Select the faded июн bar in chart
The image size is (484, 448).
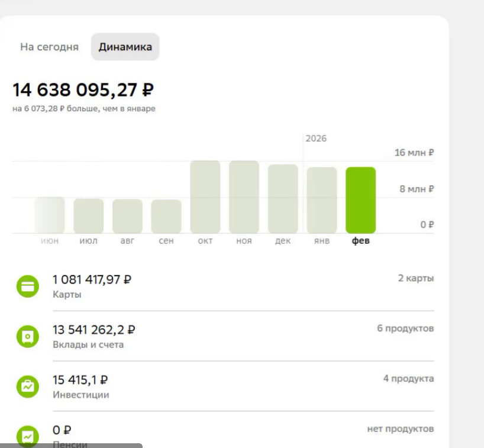(x=49, y=215)
